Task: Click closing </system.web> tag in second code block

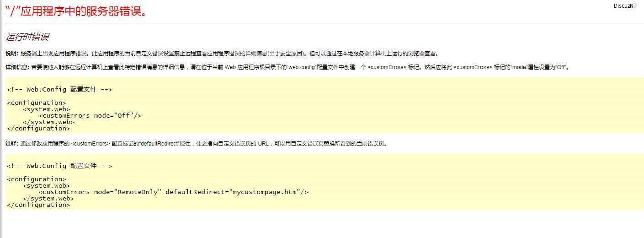Action: [x=48, y=198]
